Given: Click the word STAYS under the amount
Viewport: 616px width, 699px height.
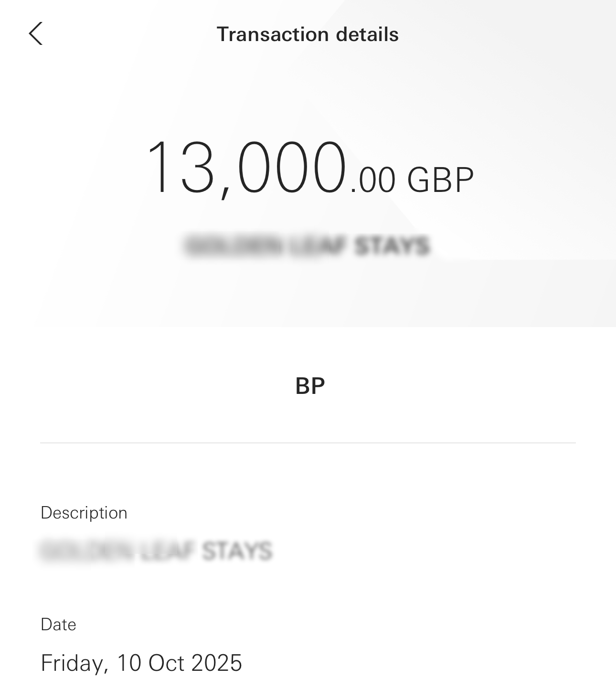Looking at the screenshot, I should (392, 246).
